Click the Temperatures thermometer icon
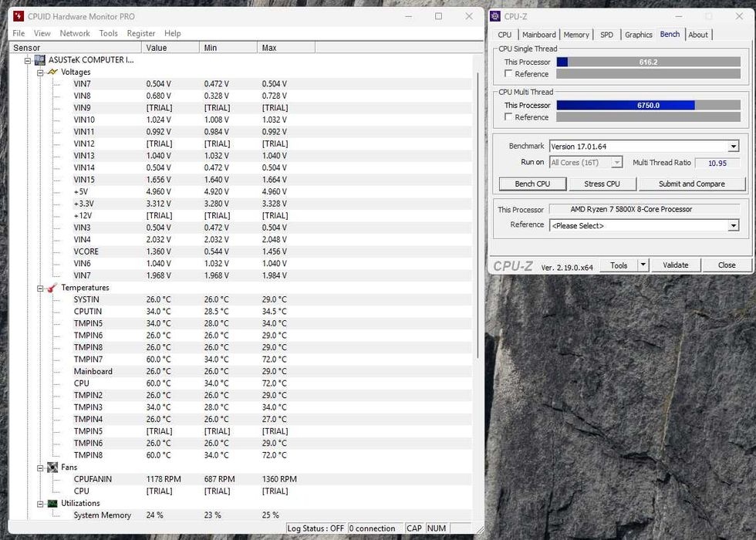The image size is (756, 540). (52, 287)
